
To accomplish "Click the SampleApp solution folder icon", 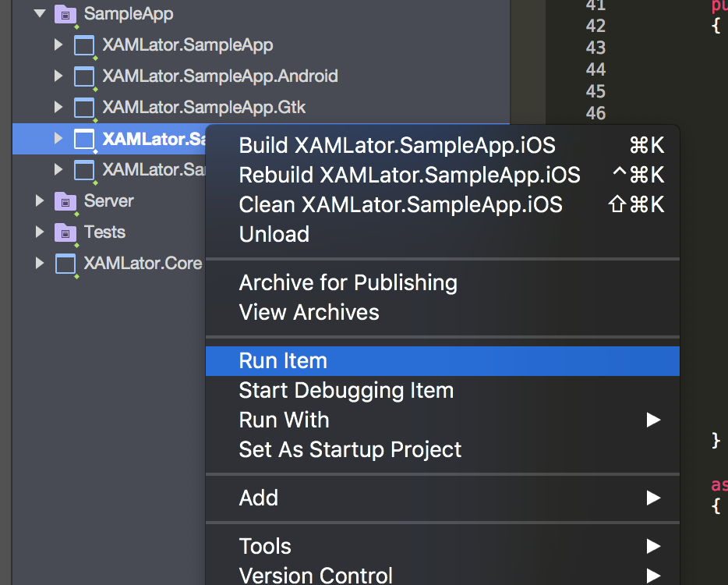I will [x=65, y=14].
